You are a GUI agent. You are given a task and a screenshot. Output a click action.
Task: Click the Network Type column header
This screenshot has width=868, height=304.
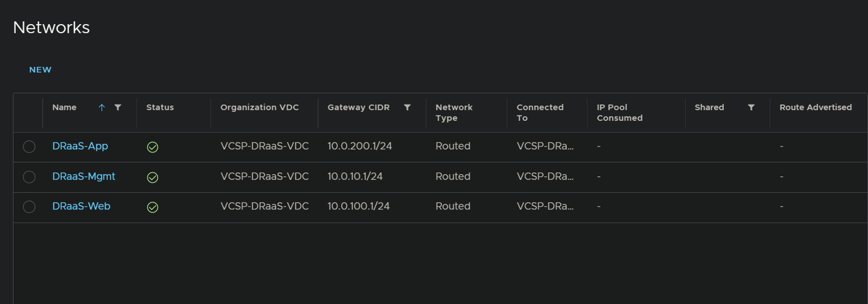click(x=454, y=113)
